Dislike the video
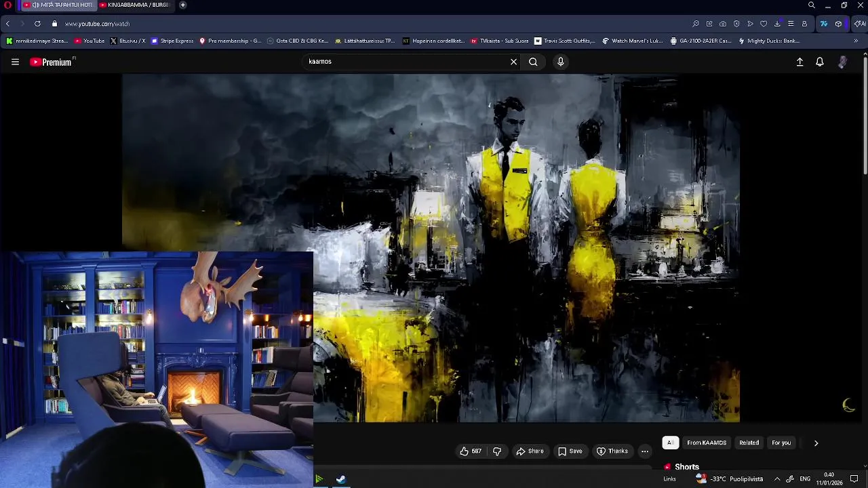This screenshot has height=488, width=868. [497, 451]
